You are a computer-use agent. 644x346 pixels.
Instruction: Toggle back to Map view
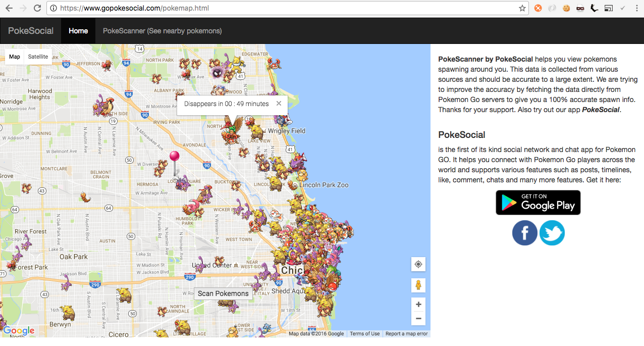(14, 57)
